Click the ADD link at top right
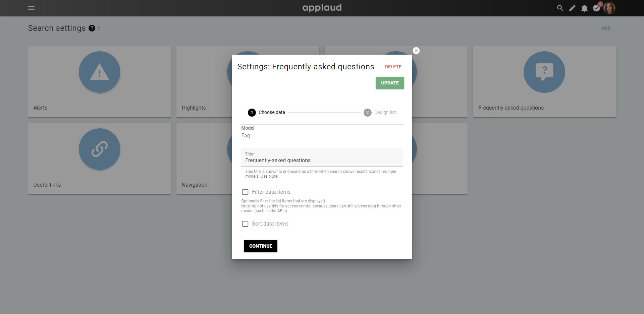644x314 pixels. pos(606,28)
